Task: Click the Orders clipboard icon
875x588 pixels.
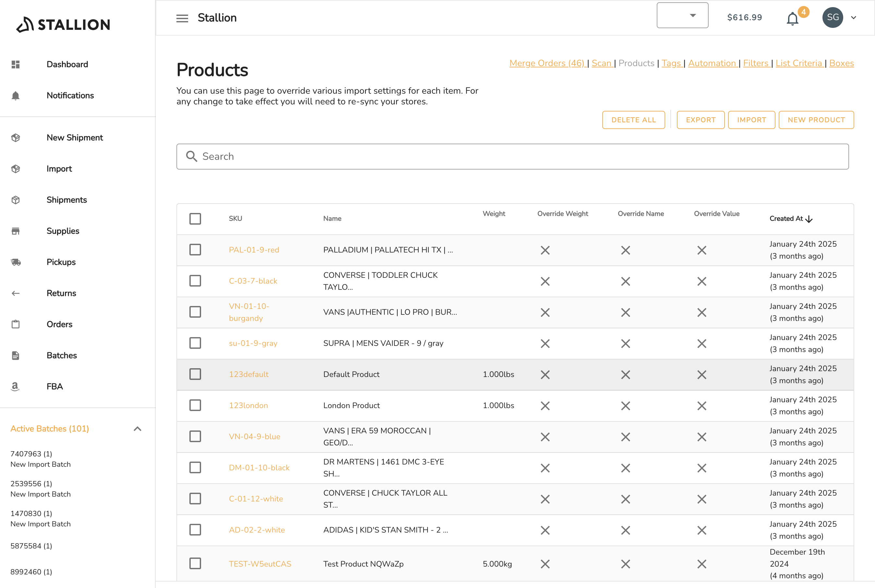Action: point(15,324)
